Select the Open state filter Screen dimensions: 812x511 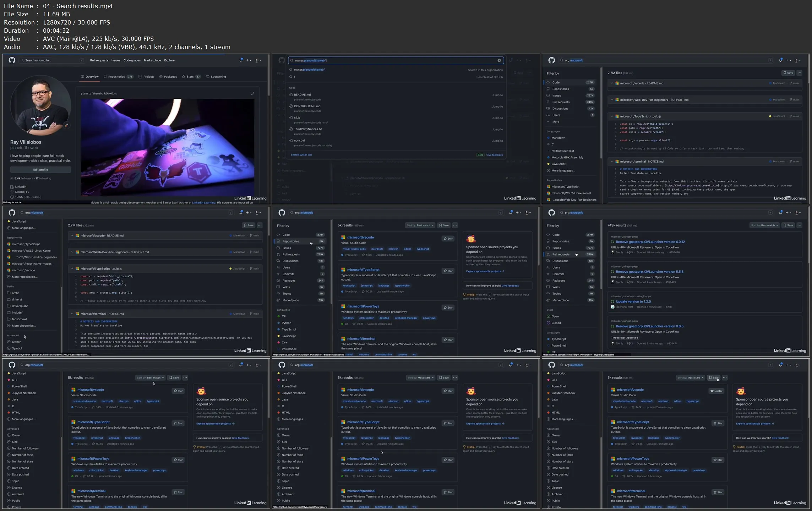click(553, 316)
